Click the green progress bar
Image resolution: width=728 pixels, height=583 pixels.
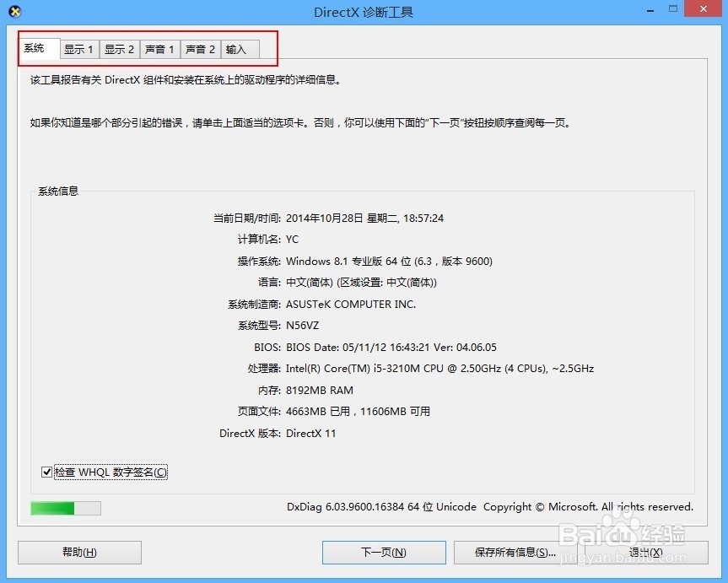(66, 508)
